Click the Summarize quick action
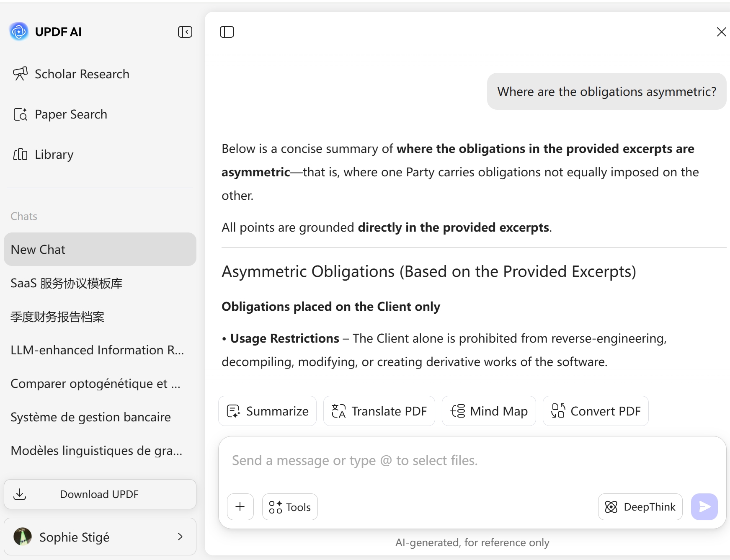Viewport: 730px width, 560px height. click(267, 411)
